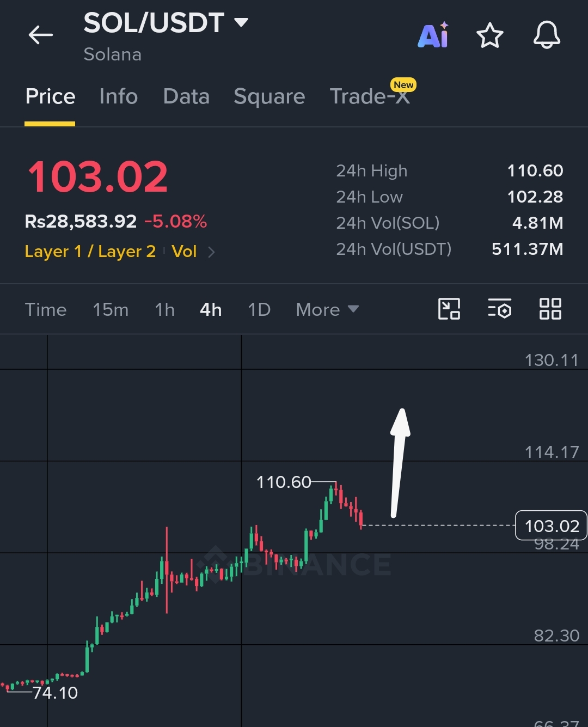Click the 74.10 low marker on chart
This screenshot has height=727, width=588.
point(55,693)
